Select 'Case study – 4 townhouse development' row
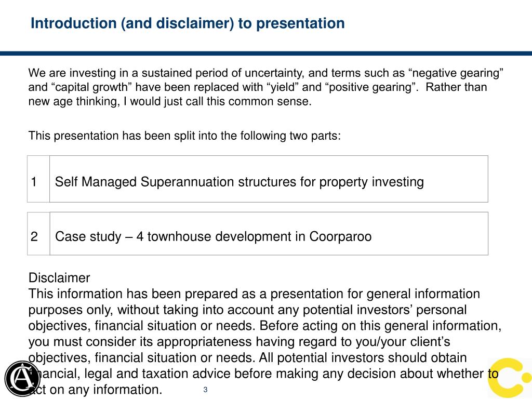This screenshot has width=532, height=399. coord(258,233)
